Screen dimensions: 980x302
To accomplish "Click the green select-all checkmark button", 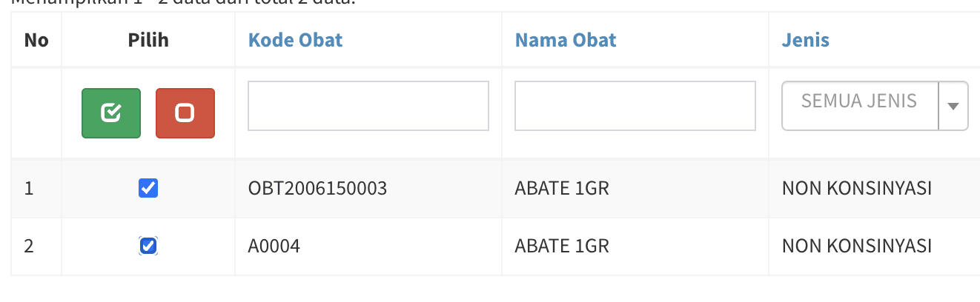I will [110, 113].
